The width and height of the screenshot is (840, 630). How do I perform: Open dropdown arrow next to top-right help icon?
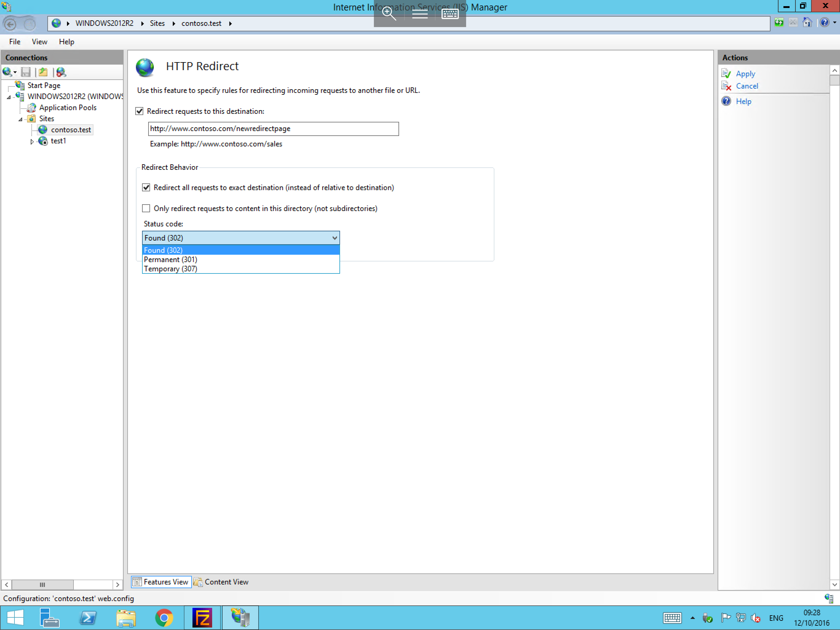(835, 23)
